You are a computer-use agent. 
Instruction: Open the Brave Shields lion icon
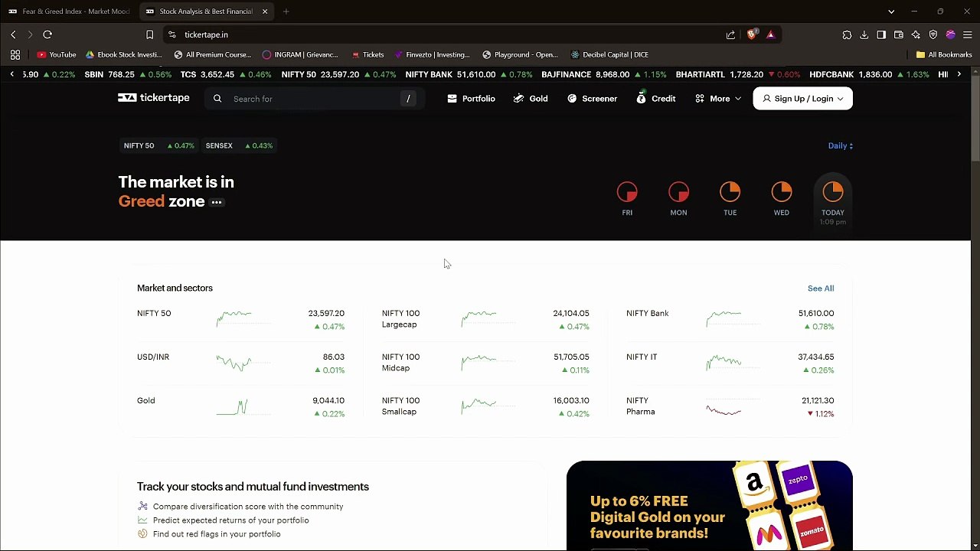point(752,34)
